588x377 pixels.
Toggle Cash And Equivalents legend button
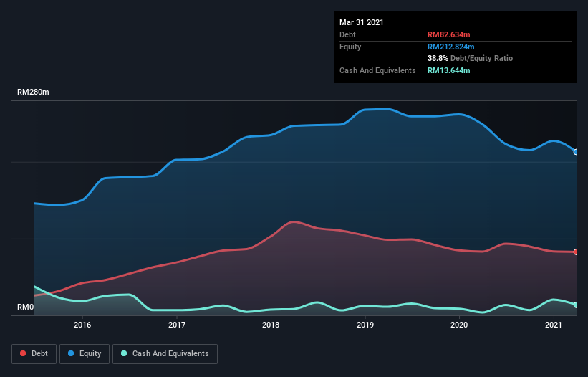[165, 354]
